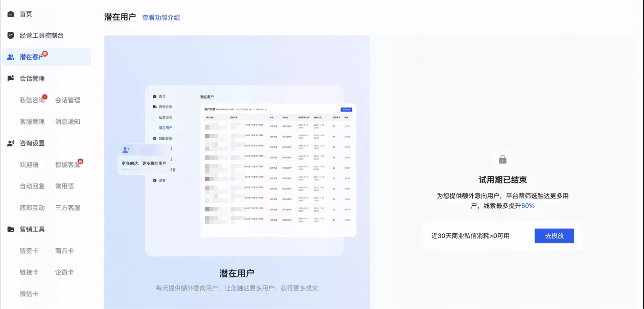Click the people icon beside 潜在客户
The width and height of the screenshot is (644, 309).
[11, 57]
